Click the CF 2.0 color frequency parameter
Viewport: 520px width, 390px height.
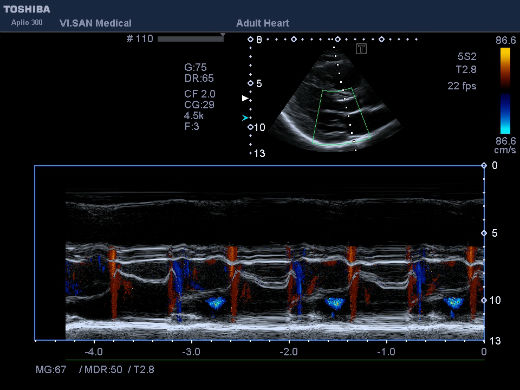(x=200, y=94)
